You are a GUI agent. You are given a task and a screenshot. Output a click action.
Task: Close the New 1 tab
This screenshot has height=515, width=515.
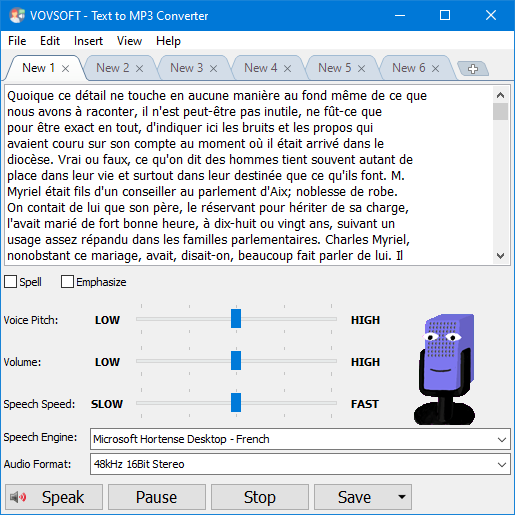pos(65,69)
